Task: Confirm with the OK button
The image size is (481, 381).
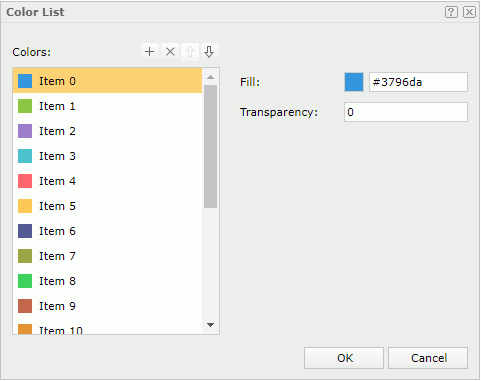Action: tap(344, 358)
